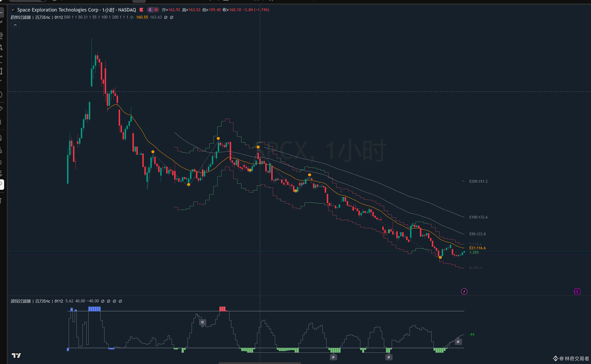
Task: Click the trash remove-objects icon
Action: click(1, 201)
